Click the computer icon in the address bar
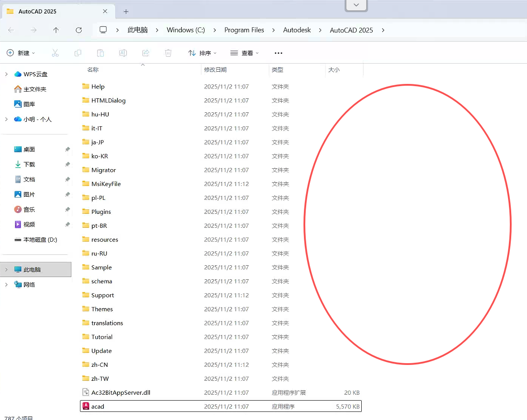This screenshot has height=420, width=527. [103, 30]
